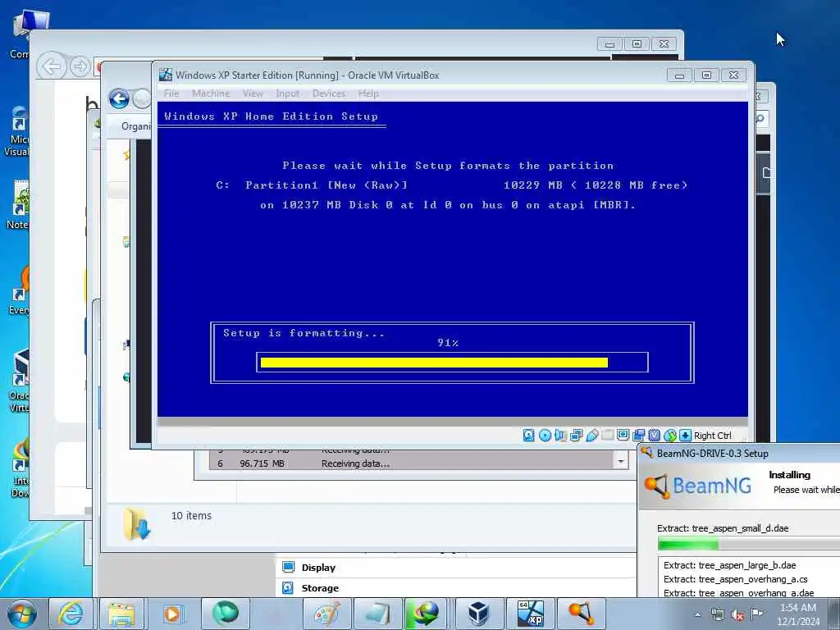Click the Microsoft Visual desktop shortcut
Viewport: 840px width, 630px height.
pos(16,132)
